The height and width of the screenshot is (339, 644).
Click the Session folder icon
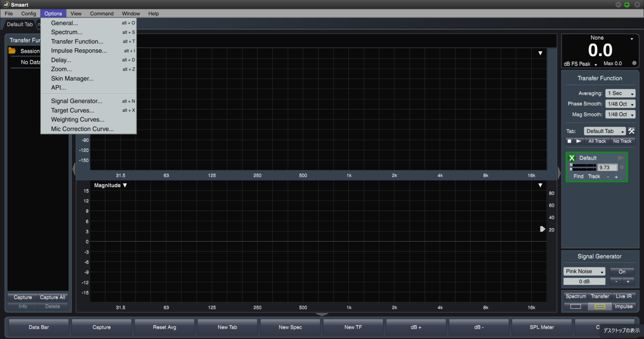pos(12,51)
